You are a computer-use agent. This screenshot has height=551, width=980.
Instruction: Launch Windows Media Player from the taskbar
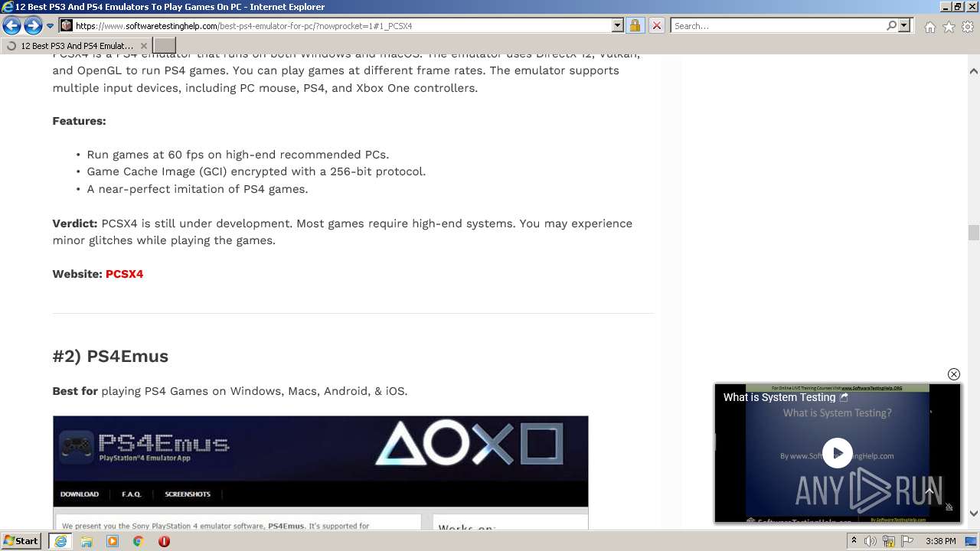point(113,541)
